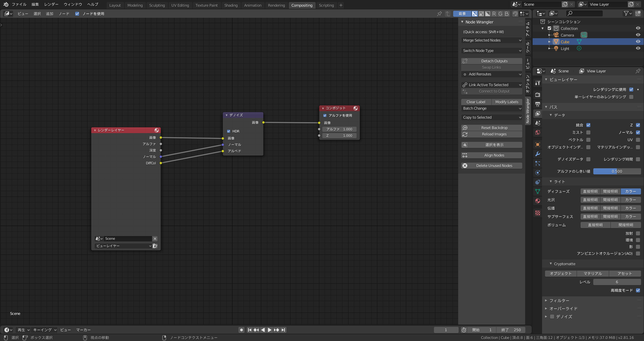Open the 追加 menu in node editor

click(49, 13)
